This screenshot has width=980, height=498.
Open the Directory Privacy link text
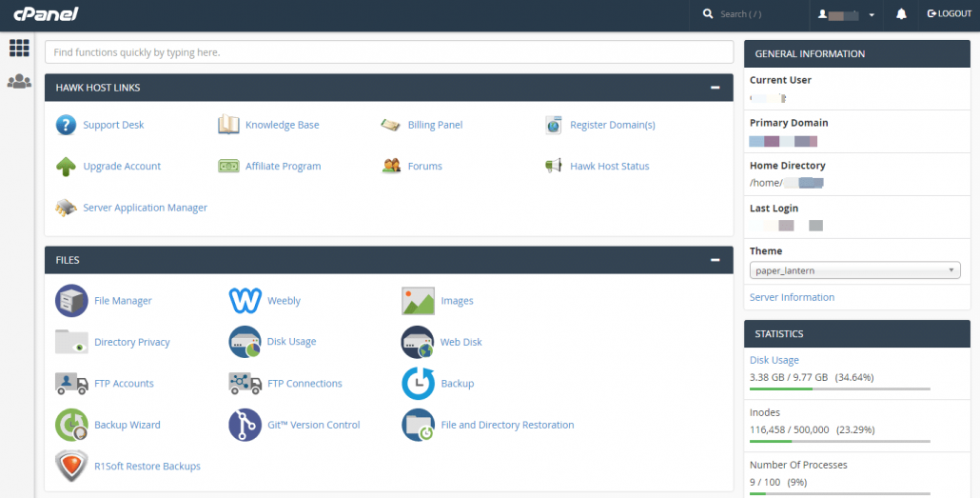[x=132, y=342]
